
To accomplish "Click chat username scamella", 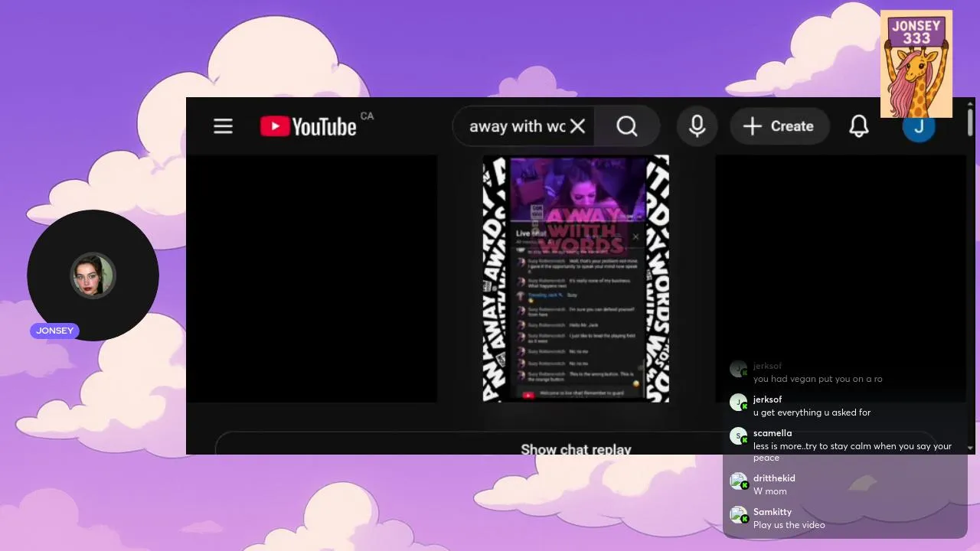I will point(773,433).
